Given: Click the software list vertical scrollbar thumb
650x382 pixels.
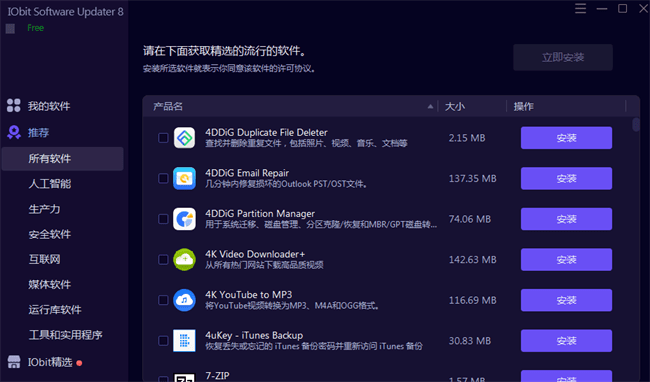Looking at the screenshot, I should [x=636, y=125].
